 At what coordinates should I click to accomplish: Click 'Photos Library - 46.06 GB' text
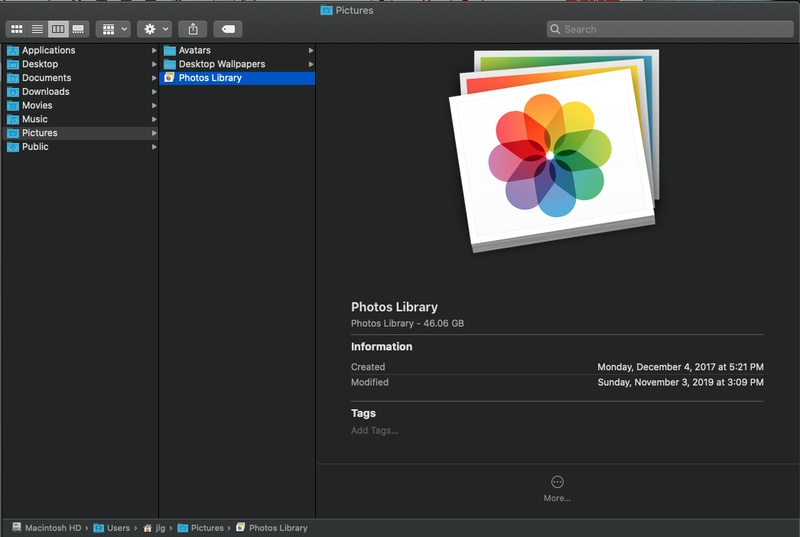407,323
